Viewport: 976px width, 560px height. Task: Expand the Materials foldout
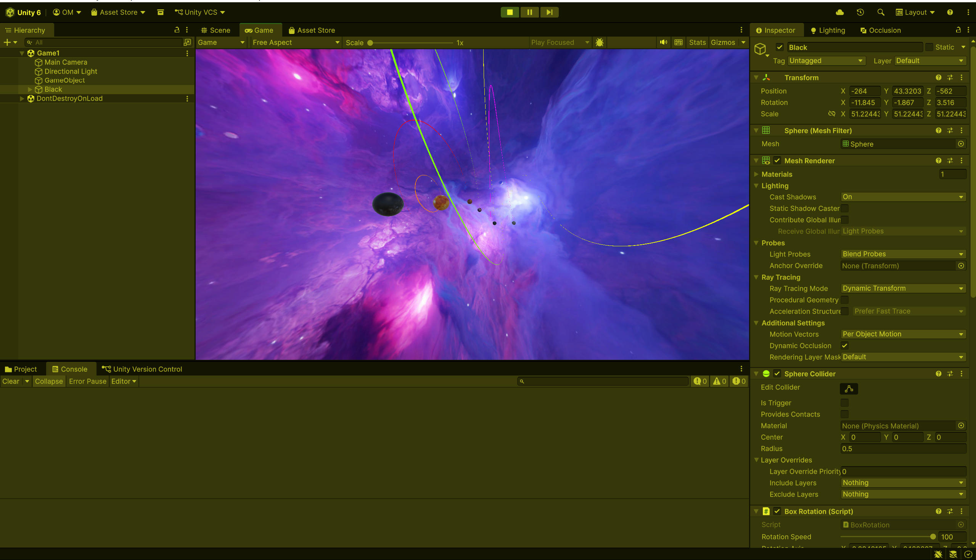click(x=756, y=174)
